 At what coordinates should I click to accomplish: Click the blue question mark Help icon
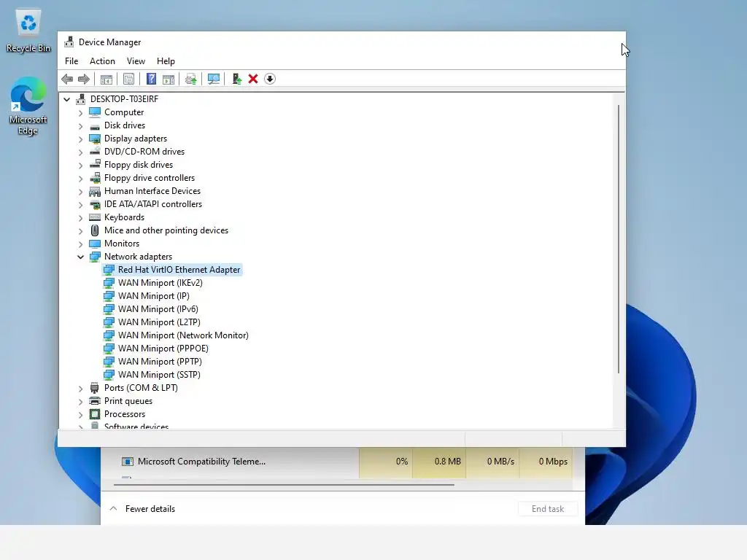(x=151, y=79)
